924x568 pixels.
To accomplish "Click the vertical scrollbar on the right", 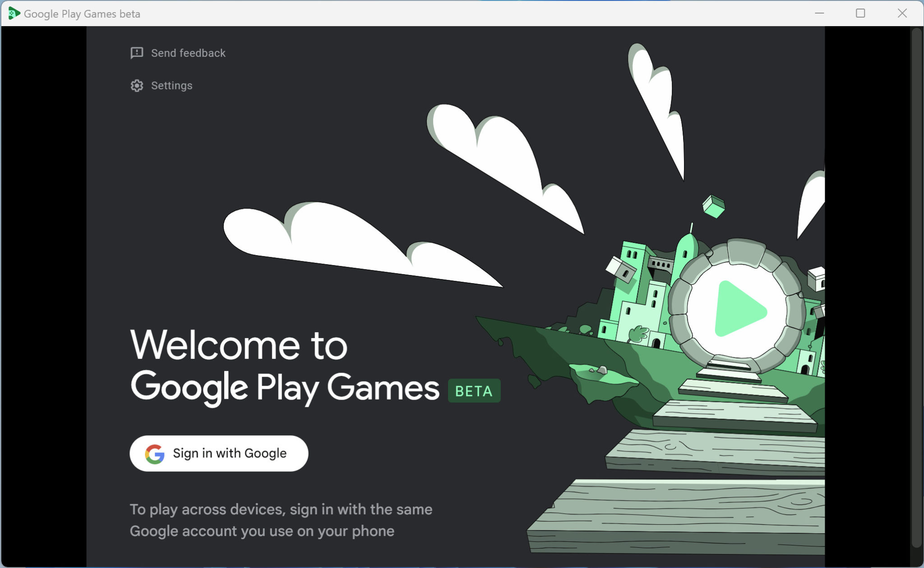I will [x=916, y=287].
